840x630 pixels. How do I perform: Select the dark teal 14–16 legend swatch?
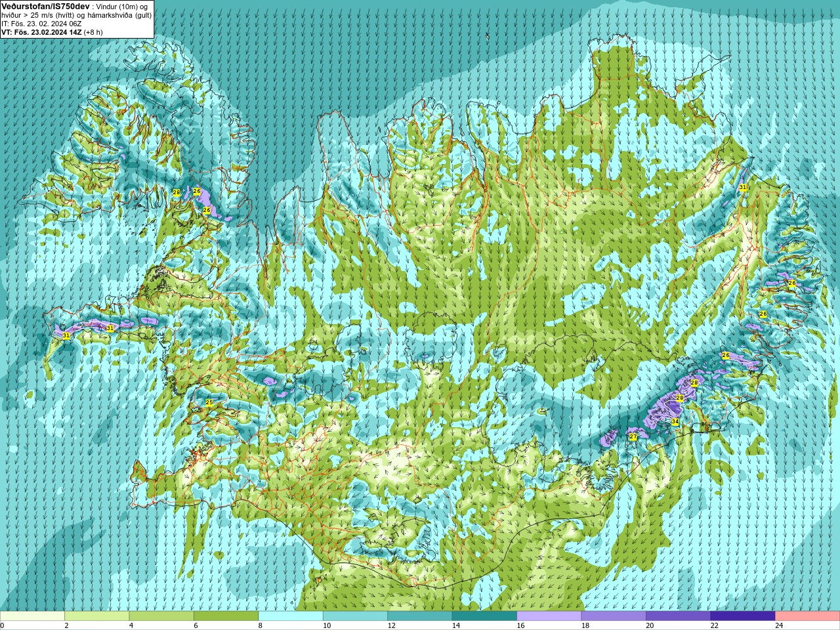point(484,616)
